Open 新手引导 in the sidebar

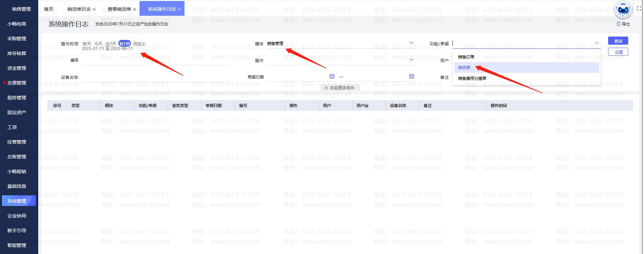[17, 231]
